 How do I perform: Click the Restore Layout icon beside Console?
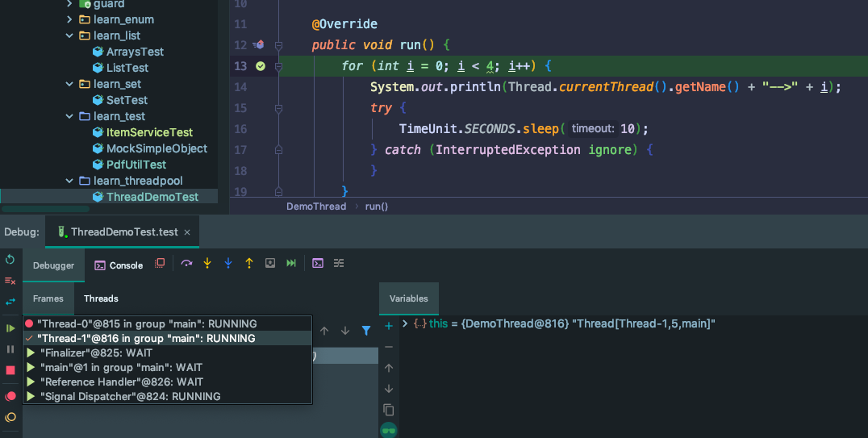(x=160, y=263)
